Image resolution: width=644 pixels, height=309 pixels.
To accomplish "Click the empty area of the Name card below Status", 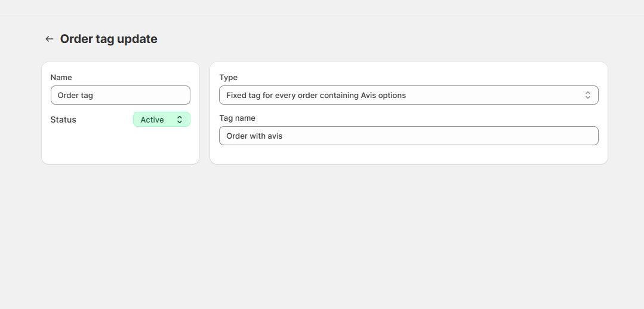I will click(x=120, y=145).
